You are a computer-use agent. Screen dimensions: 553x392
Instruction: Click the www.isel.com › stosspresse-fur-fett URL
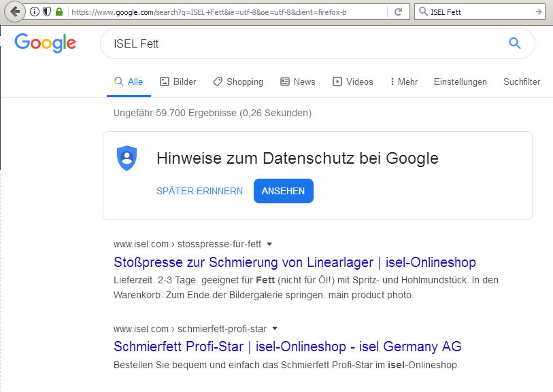pos(187,244)
